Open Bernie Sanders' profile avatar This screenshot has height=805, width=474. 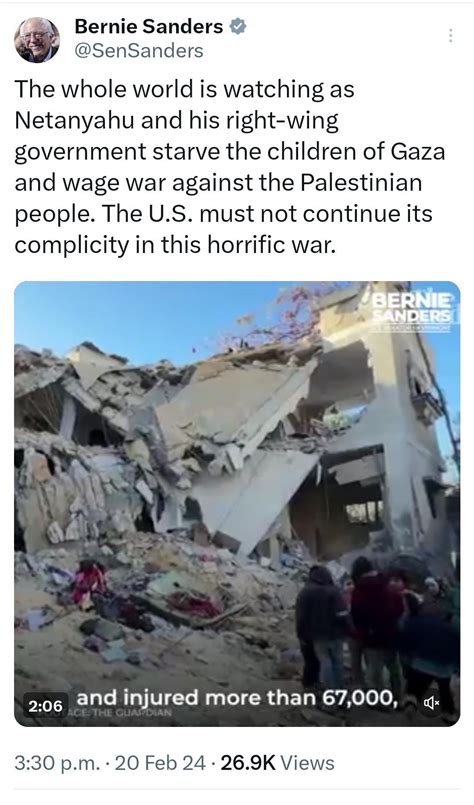37,40
